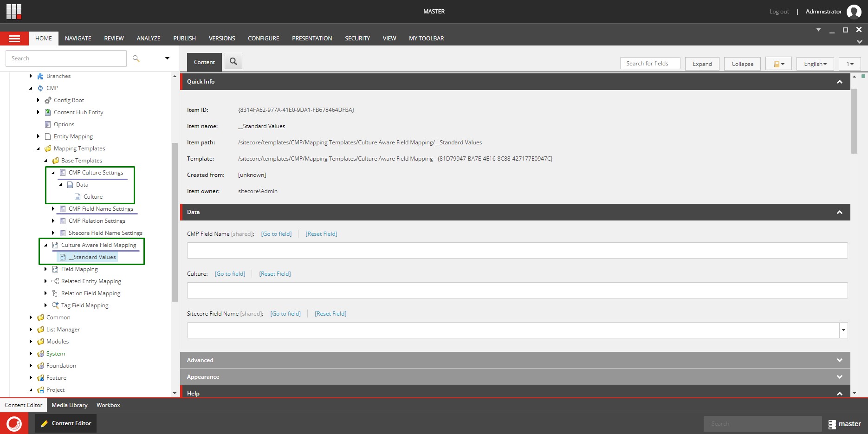Open the Sitecore launchpad grid icon

(x=14, y=11)
